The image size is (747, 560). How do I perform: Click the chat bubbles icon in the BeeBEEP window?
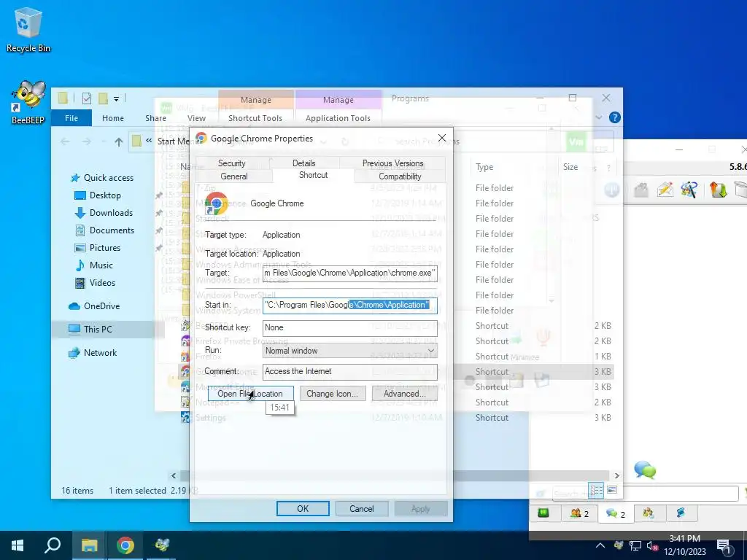645,470
